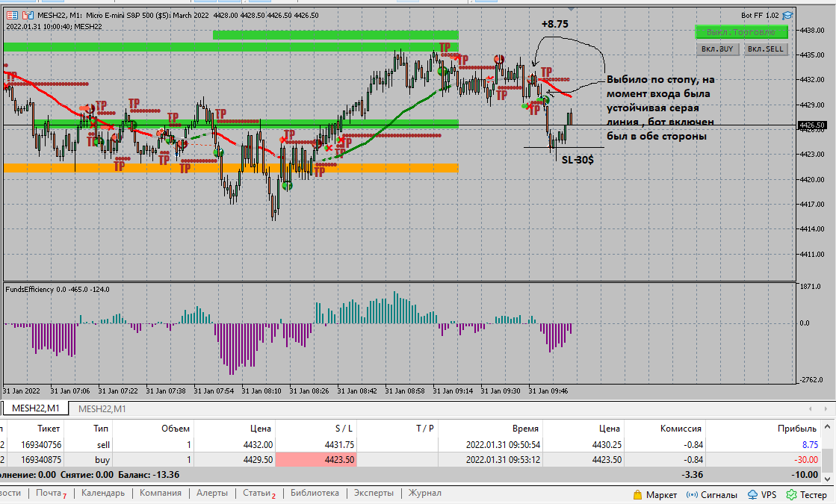Click the 1871.0 indicator scale label
The image size is (836, 504).
tap(811, 287)
